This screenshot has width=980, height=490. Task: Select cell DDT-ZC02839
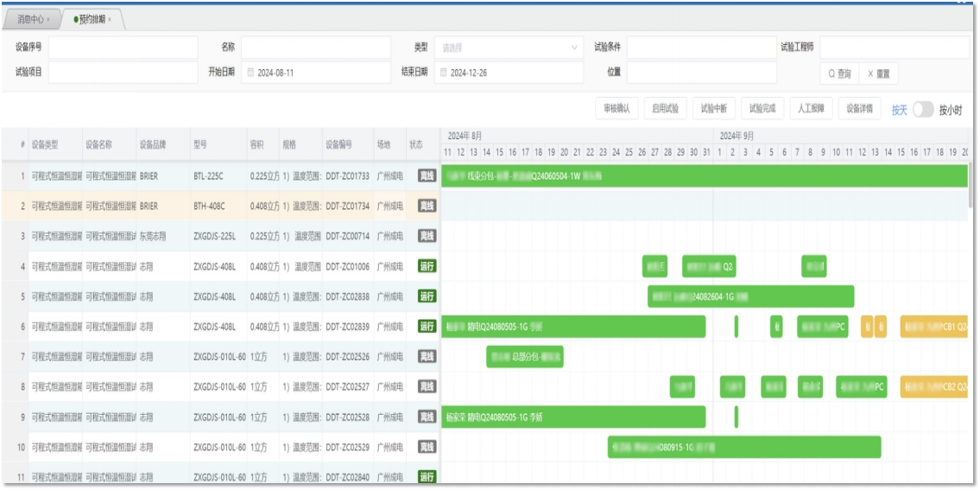coord(347,327)
